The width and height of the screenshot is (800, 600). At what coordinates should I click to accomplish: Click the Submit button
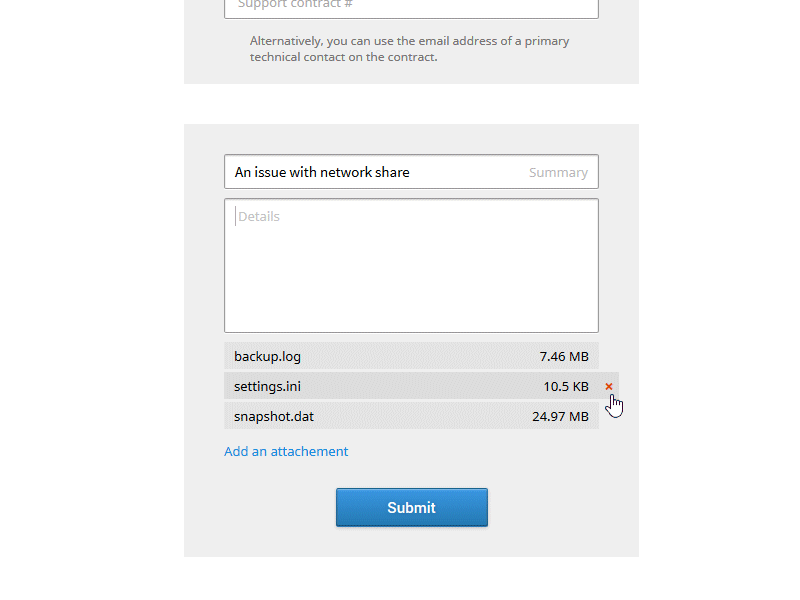point(411,507)
